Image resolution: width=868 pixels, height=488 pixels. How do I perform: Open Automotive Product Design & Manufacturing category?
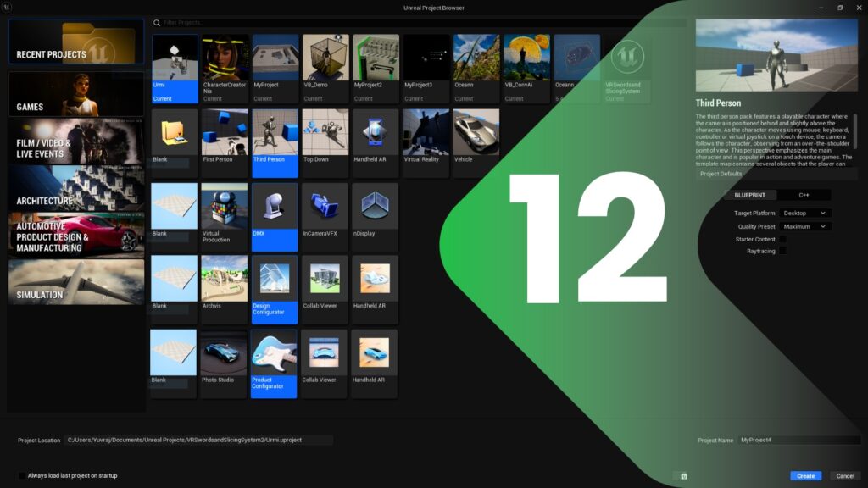coord(76,236)
